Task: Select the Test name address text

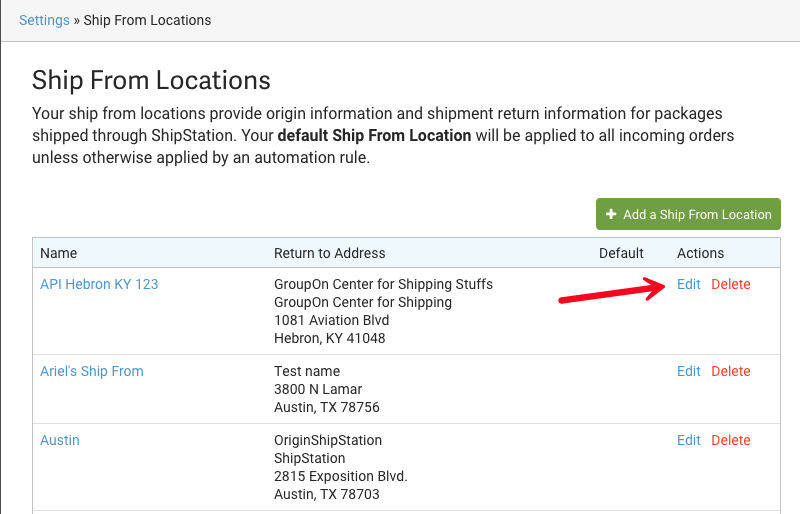Action: tap(307, 371)
